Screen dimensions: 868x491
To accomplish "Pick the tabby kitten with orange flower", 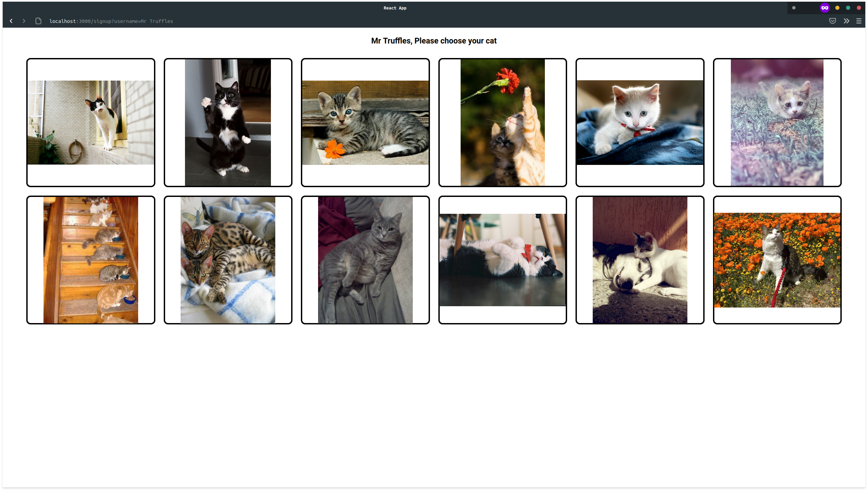I will (x=365, y=122).
